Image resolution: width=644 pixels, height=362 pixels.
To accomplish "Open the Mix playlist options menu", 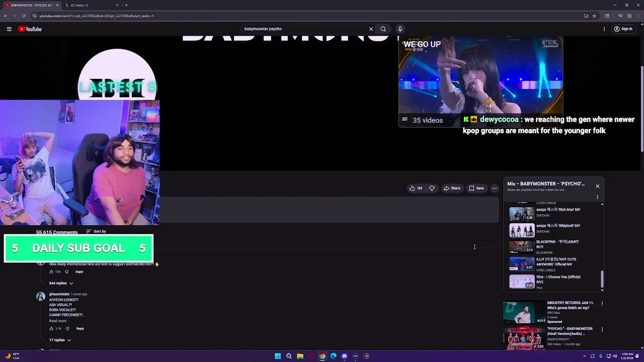I will [x=597, y=197].
